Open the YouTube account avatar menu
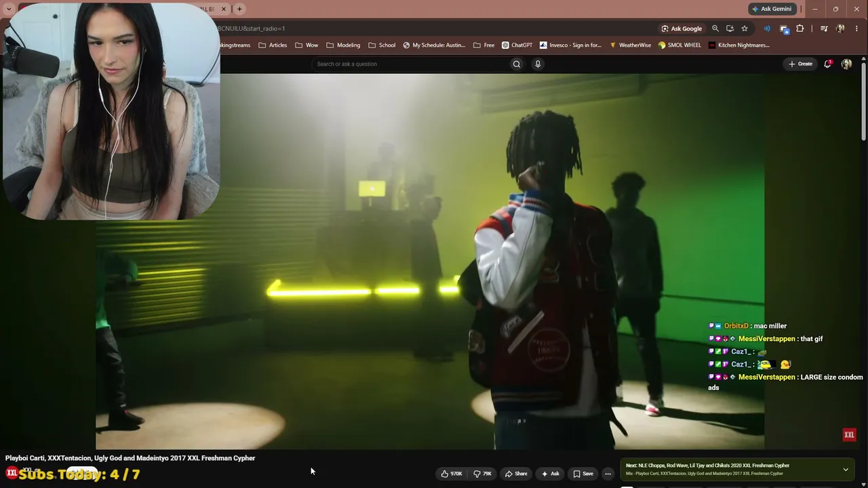 pyautogui.click(x=846, y=64)
